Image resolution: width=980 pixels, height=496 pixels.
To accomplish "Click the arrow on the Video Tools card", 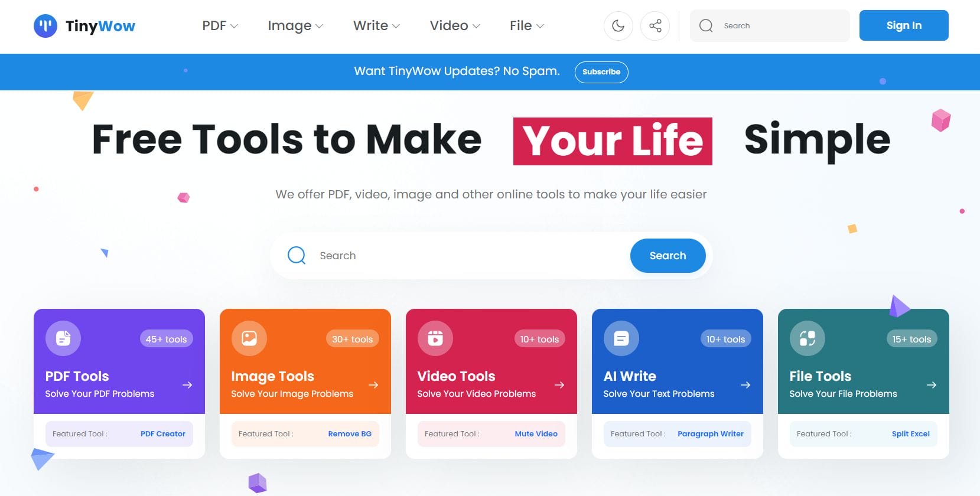I will (x=559, y=385).
